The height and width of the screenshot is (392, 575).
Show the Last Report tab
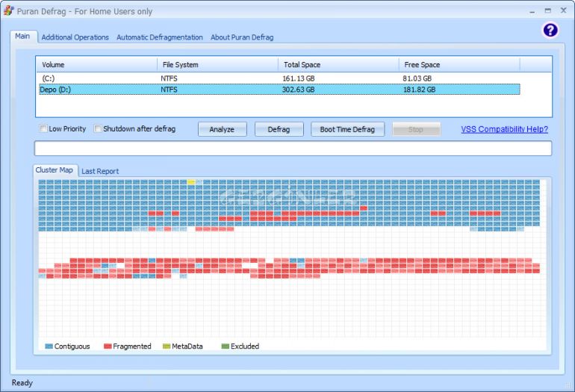(x=100, y=171)
